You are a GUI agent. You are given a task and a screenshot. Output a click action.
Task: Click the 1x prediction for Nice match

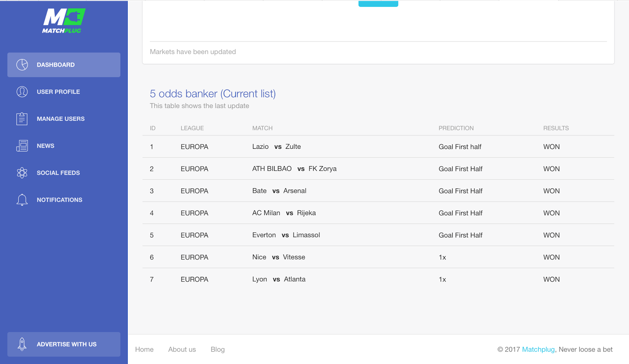(442, 257)
